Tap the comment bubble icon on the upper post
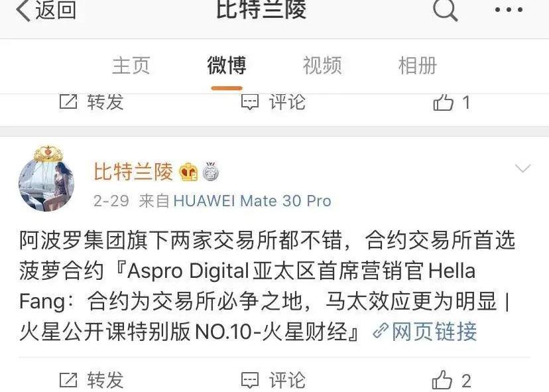Screen dimensions: 549x392 [250, 102]
